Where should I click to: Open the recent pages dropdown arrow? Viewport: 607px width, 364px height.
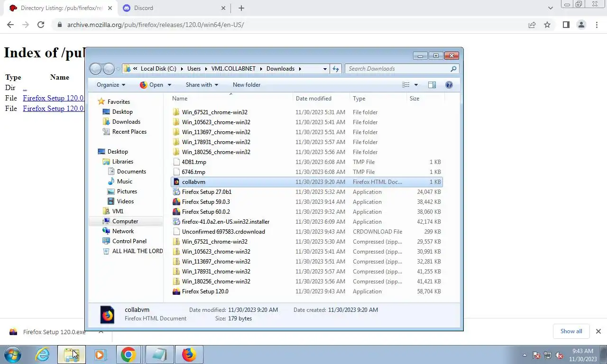[118, 69]
